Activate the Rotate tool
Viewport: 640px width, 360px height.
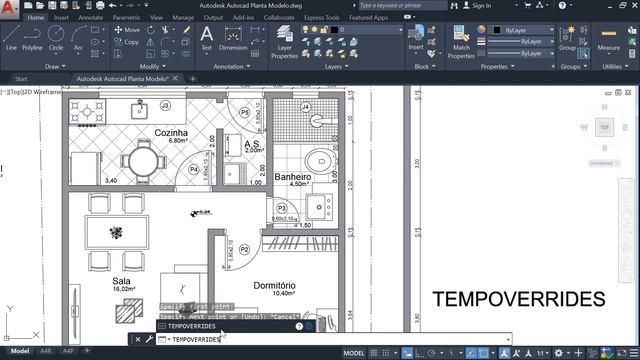[x=151, y=30]
